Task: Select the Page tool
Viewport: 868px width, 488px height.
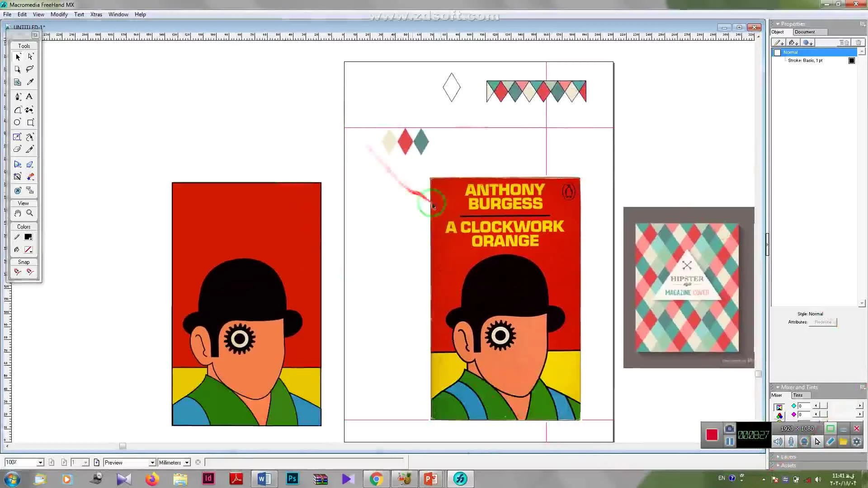Action: [x=18, y=69]
